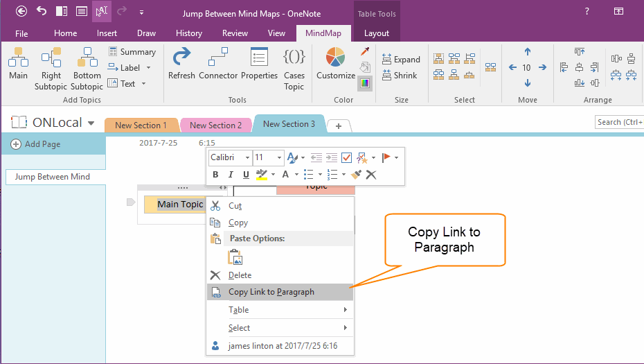The height and width of the screenshot is (364, 644).
Task: Open mind map Properties
Action: pyautogui.click(x=259, y=64)
